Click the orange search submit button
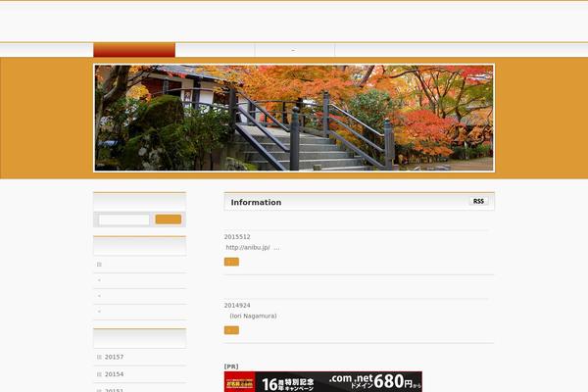This screenshot has width=588, height=392. click(169, 220)
